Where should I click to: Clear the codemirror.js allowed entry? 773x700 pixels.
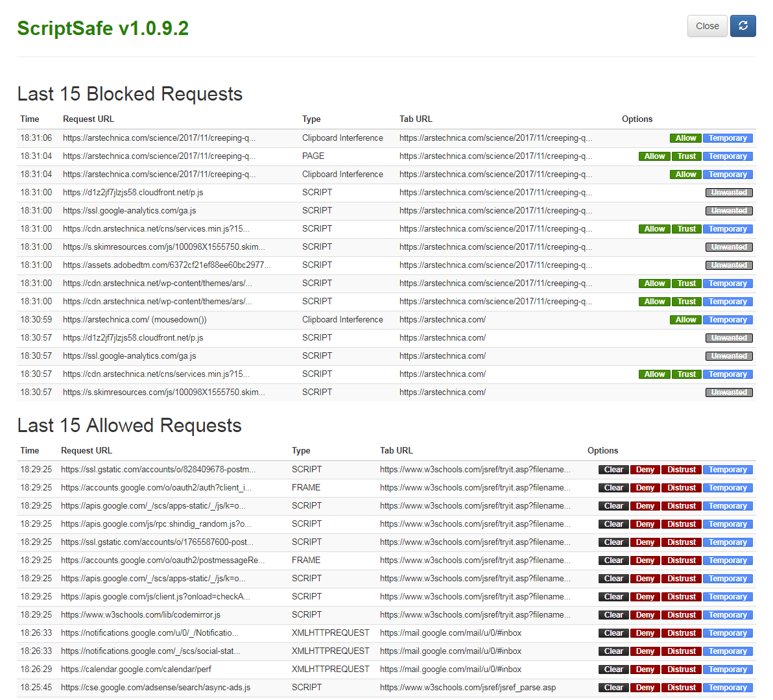tap(613, 614)
